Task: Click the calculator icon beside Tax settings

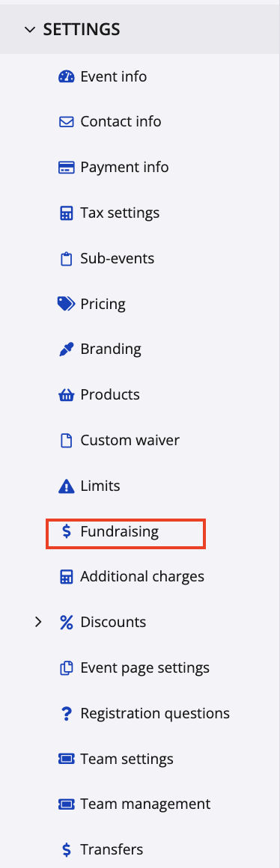Action: 67,213
